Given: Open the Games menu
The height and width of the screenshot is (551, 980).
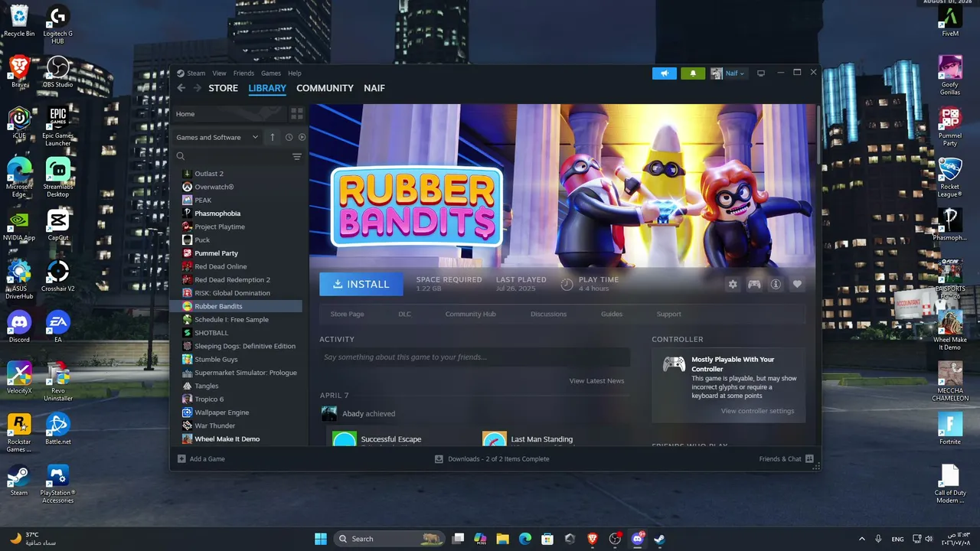Looking at the screenshot, I should pos(271,73).
